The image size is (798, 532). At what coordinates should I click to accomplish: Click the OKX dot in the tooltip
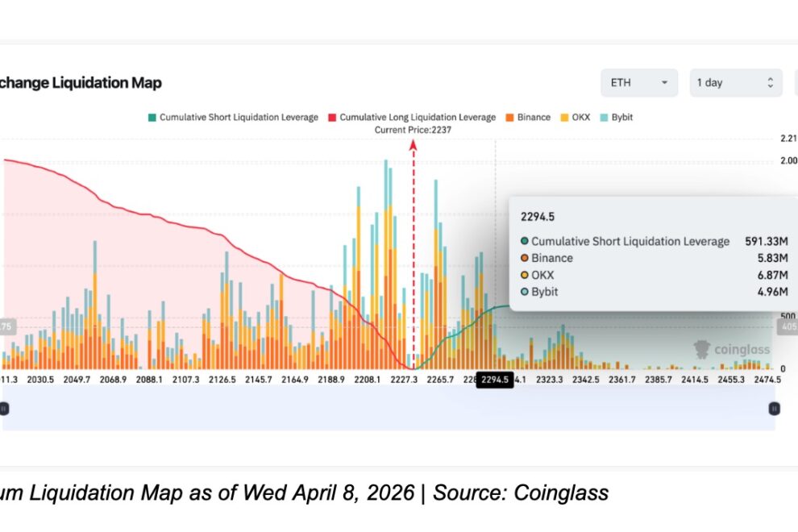pos(525,276)
